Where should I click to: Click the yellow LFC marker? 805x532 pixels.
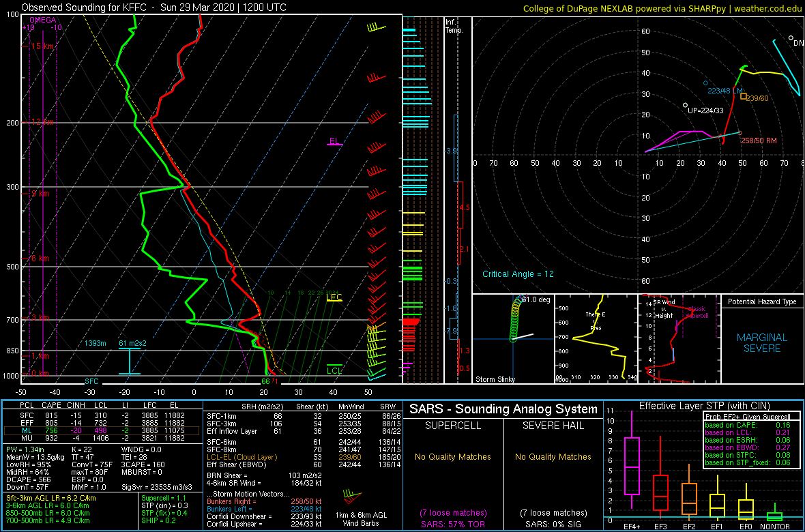click(x=334, y=297)
